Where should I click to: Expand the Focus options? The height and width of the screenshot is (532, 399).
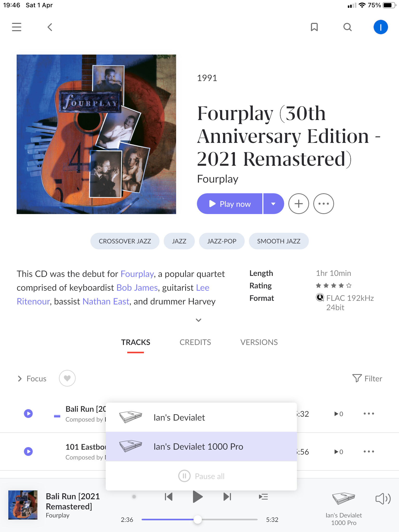[x=32, y=379]
